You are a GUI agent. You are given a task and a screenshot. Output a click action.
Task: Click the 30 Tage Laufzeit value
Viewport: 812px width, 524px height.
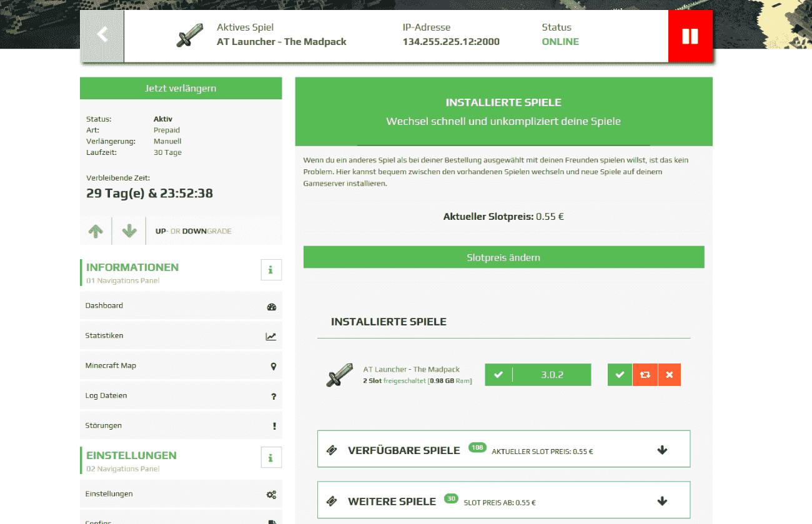[x=168, y=152]
